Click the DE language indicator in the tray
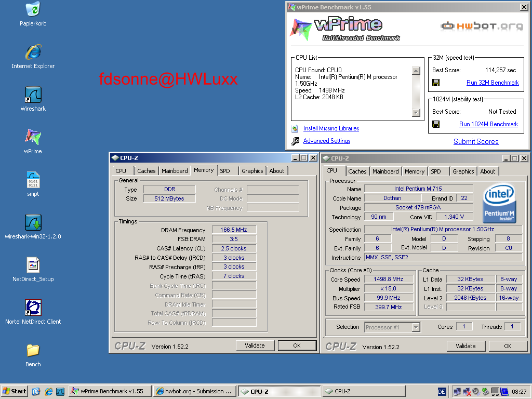 [x=442, y=392]
